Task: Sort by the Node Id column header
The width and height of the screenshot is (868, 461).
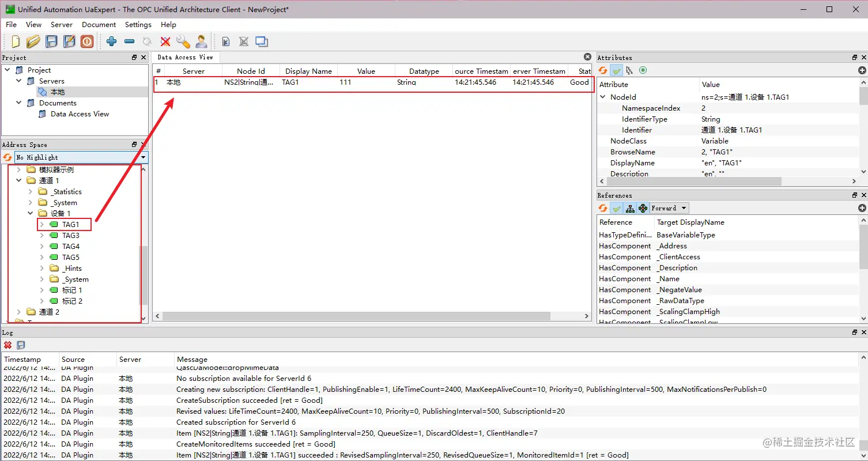Action: point(251,71)
